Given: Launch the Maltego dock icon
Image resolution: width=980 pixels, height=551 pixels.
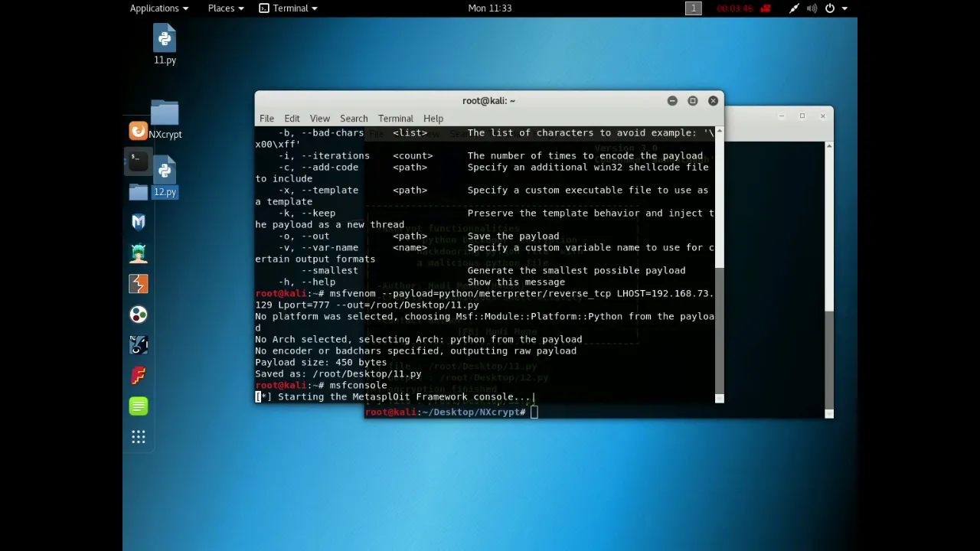Looking at the screenshot, I should 138,345.
